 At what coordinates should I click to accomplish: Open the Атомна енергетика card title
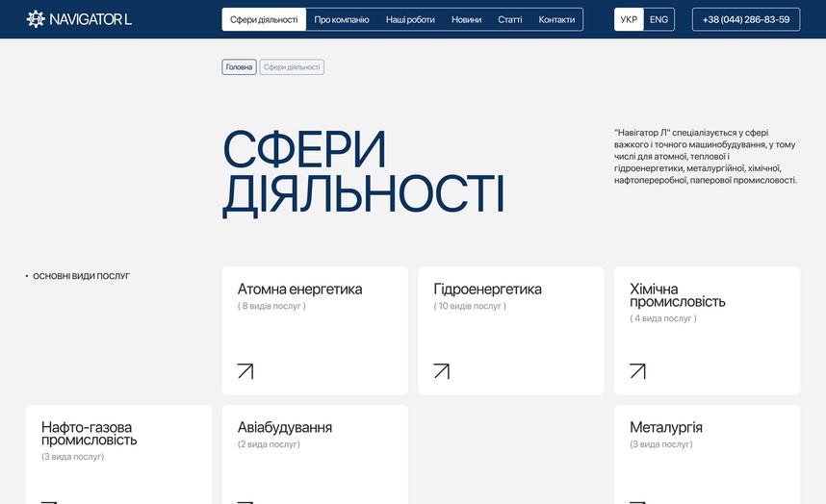coord(299,289)
